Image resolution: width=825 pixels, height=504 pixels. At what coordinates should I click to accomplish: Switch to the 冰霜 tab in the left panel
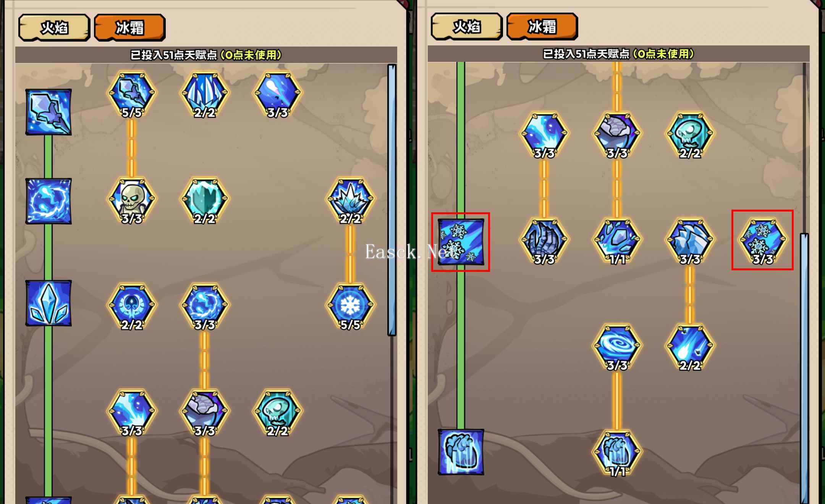click(x=130, y=27)
